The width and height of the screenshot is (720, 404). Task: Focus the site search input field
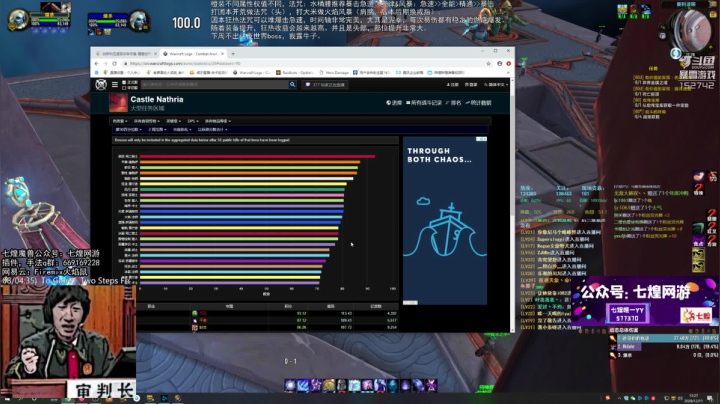[x=214, y=84]
